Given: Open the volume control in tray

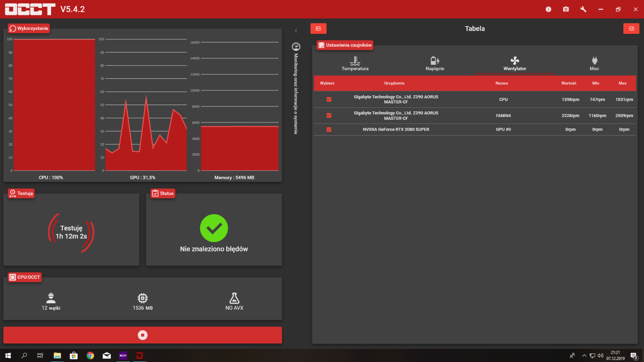Looking at the screenshot, I should pyautogui.click(x=601, y=356).
